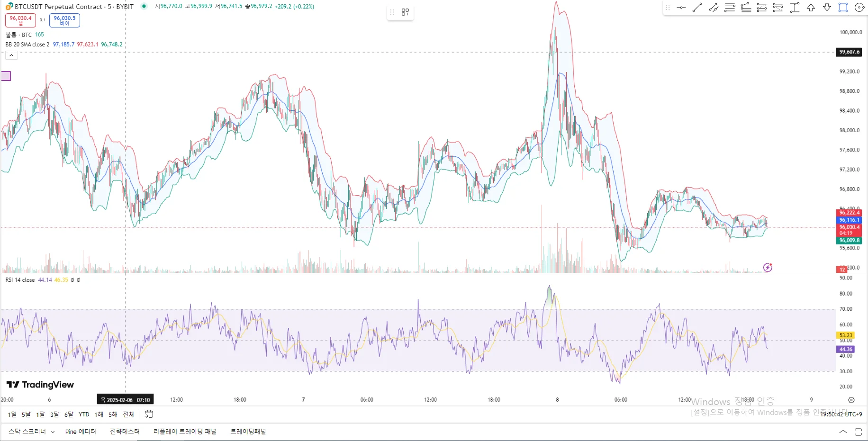Set range to 1달

[x=40, y=414]
